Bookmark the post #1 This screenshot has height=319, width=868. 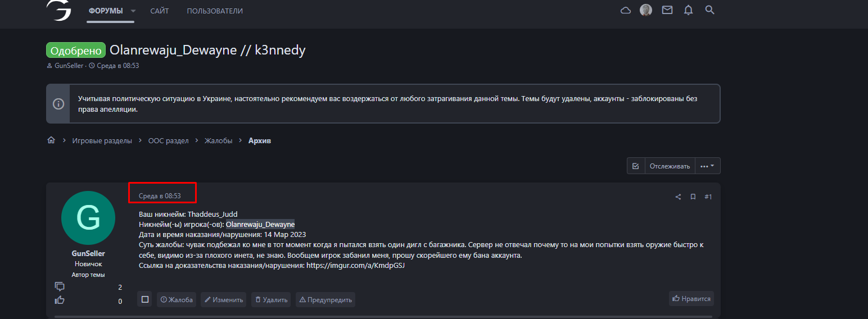point(693,197)
